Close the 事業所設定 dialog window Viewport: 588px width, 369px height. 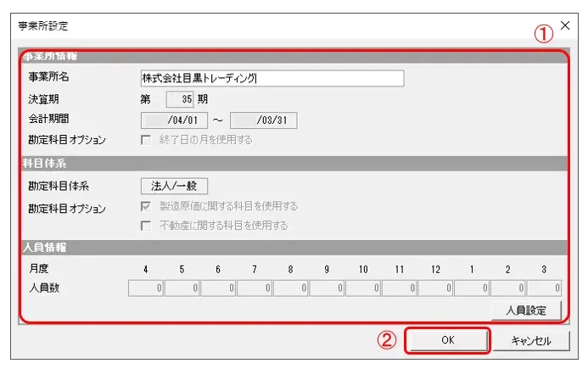(566, 26)
